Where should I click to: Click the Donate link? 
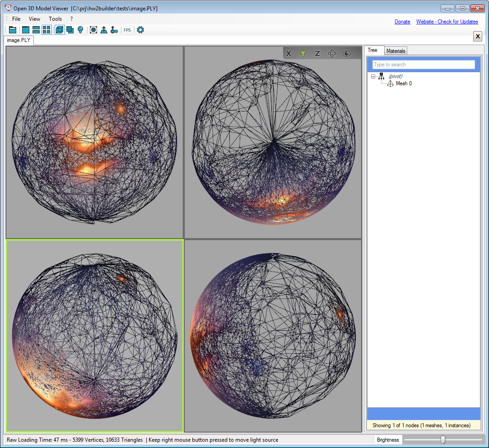[x=402, y=22]
